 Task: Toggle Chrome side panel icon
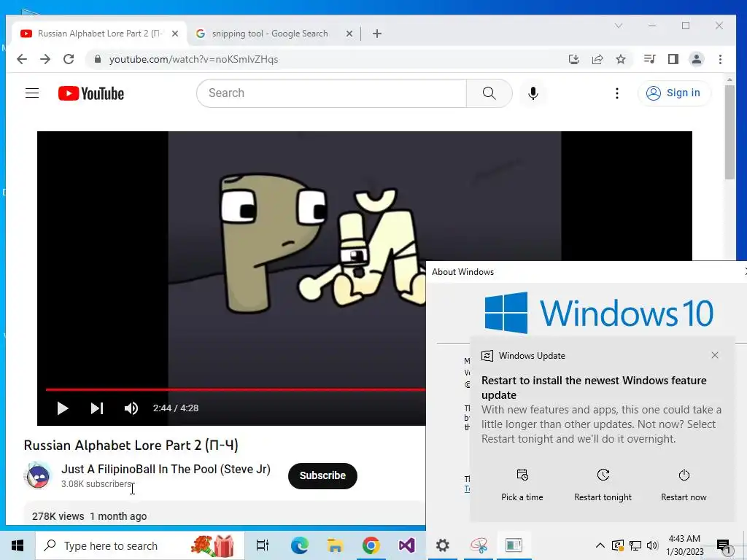[x=673, y=59]
